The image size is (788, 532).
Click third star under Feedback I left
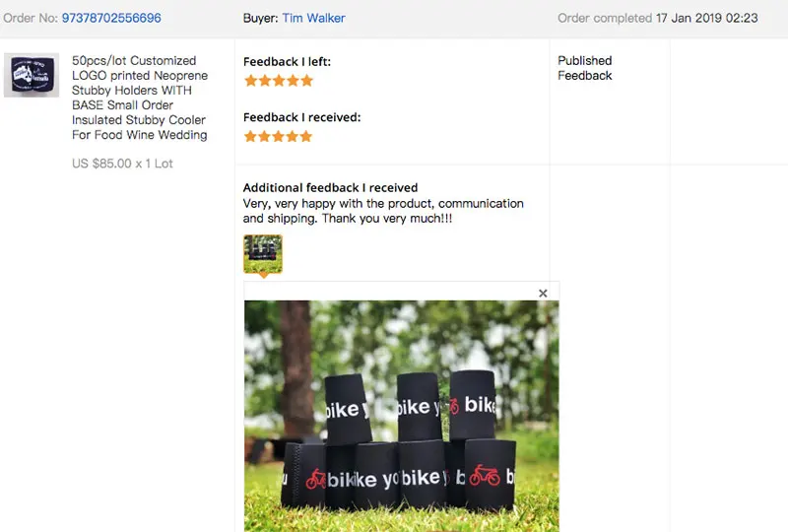point(279,81)
